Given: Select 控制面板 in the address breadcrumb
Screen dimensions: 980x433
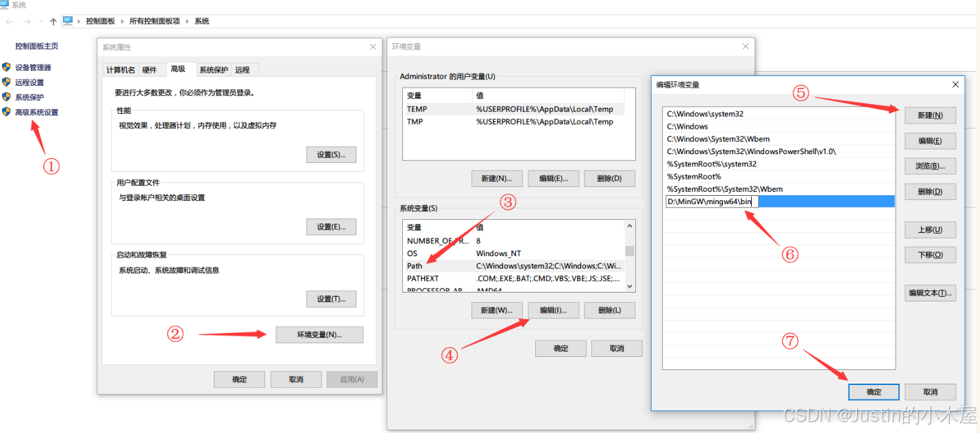Looking at the screenshot, I should pyautogui.click(x=100, y=21).
